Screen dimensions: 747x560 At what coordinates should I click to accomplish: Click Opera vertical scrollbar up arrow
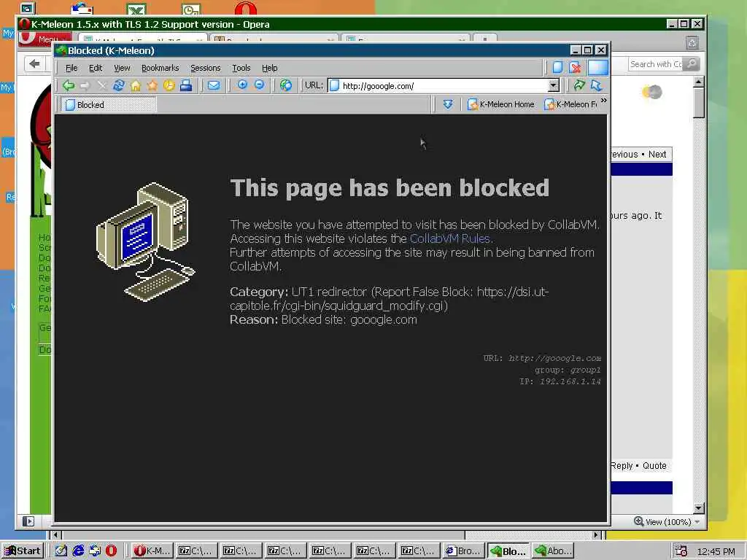698,82
